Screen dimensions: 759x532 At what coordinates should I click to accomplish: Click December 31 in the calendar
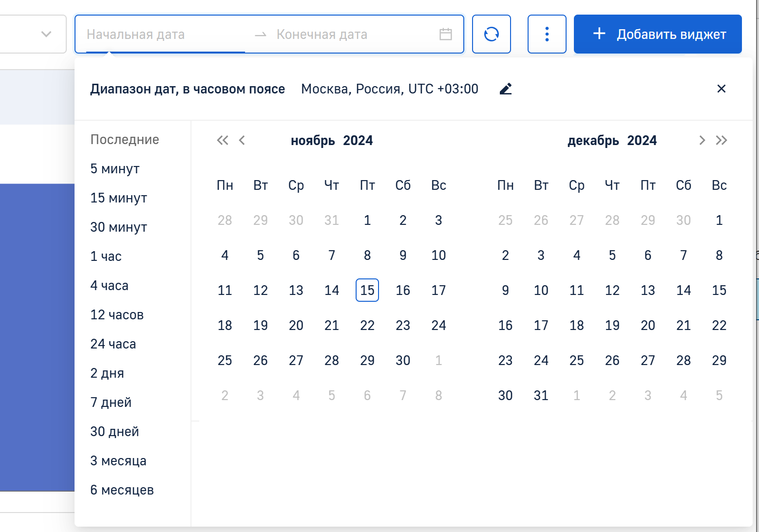click(x=541, y=396)
